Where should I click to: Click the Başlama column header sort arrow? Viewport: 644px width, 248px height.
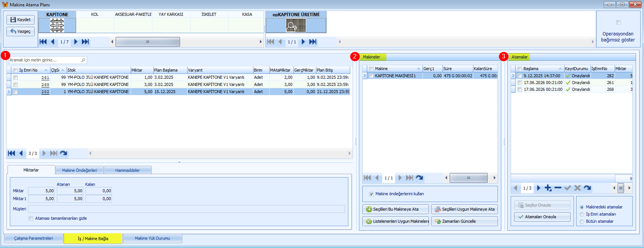pos(560,69)
